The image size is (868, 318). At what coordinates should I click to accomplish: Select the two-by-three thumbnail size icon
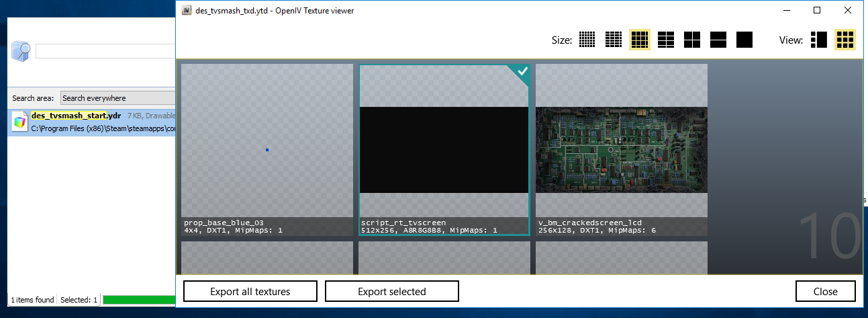point(666,40)
